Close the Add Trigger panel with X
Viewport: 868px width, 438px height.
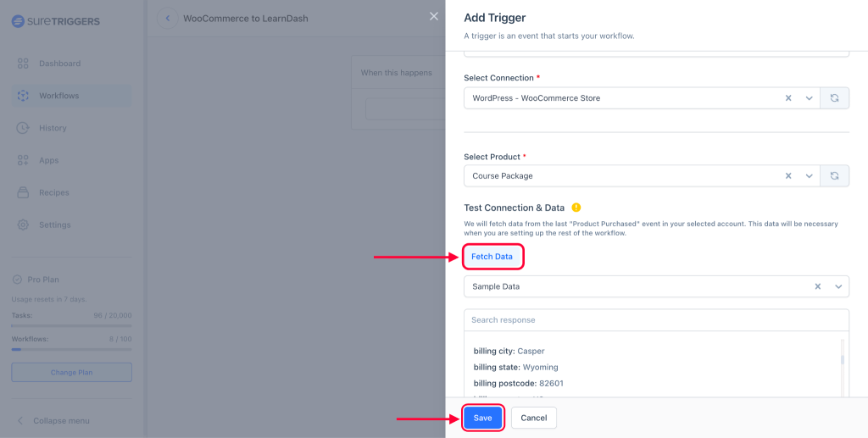pos(434,17)
